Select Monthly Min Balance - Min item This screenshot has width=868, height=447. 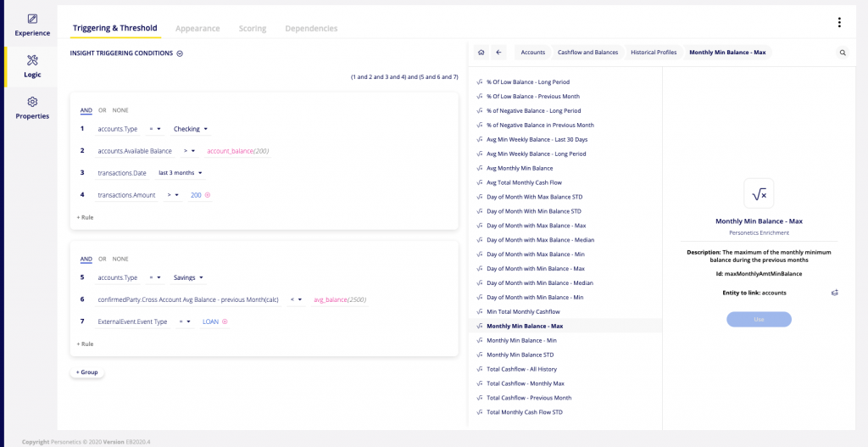pyautogui.click(x=521, y=340)
